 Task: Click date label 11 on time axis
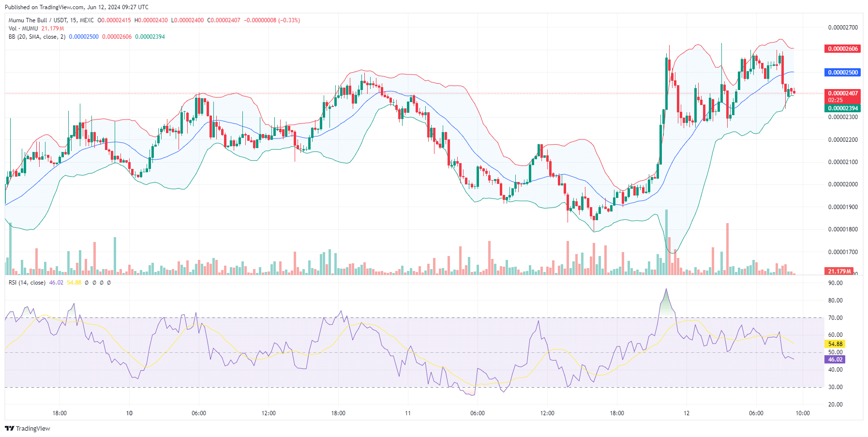tap(408, 413)
